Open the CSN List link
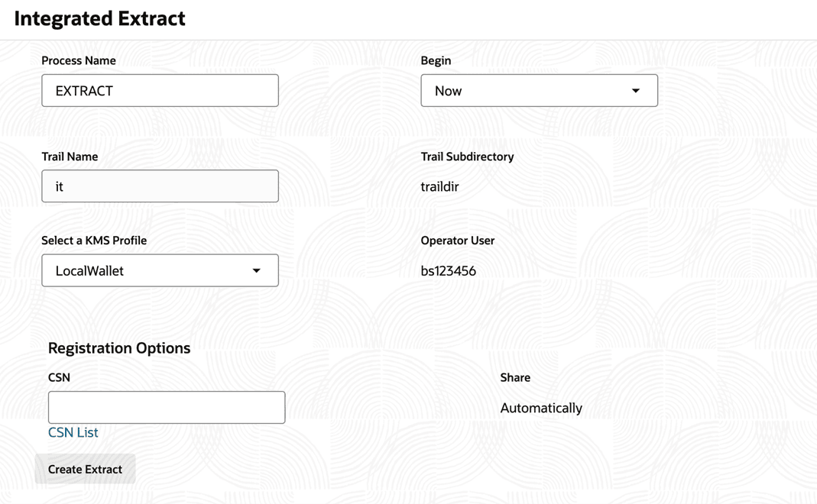The height and width of the screenshot is (504, 817). (x=73, y=432)
